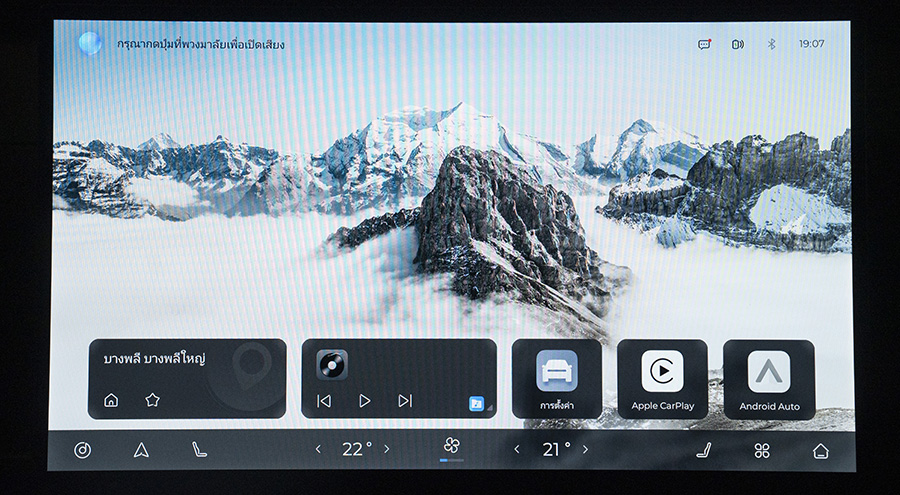Toggle the climate fan icon

[x=451, y=447]
